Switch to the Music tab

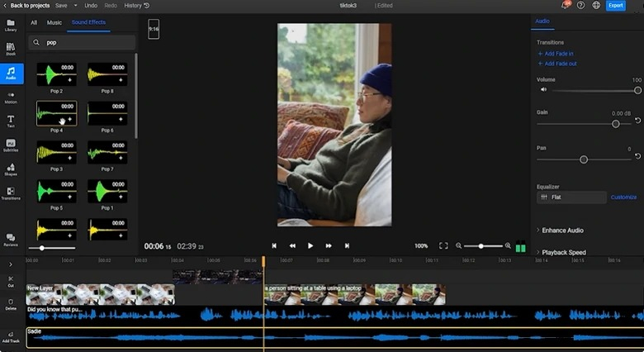(x=54, y=22)
